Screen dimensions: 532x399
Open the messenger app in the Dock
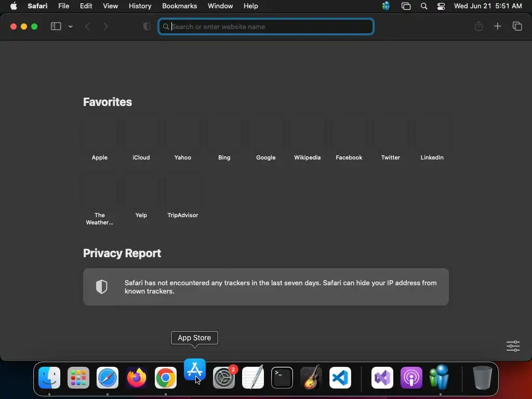click(x=440, y=377)
